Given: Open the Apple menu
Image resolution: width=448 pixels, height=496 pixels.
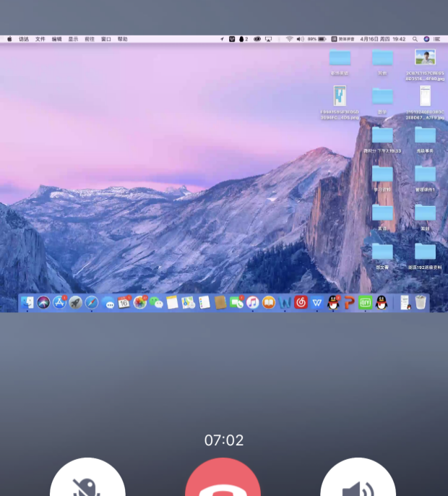Looking at the screenshot, I should [x=9, y=39].
